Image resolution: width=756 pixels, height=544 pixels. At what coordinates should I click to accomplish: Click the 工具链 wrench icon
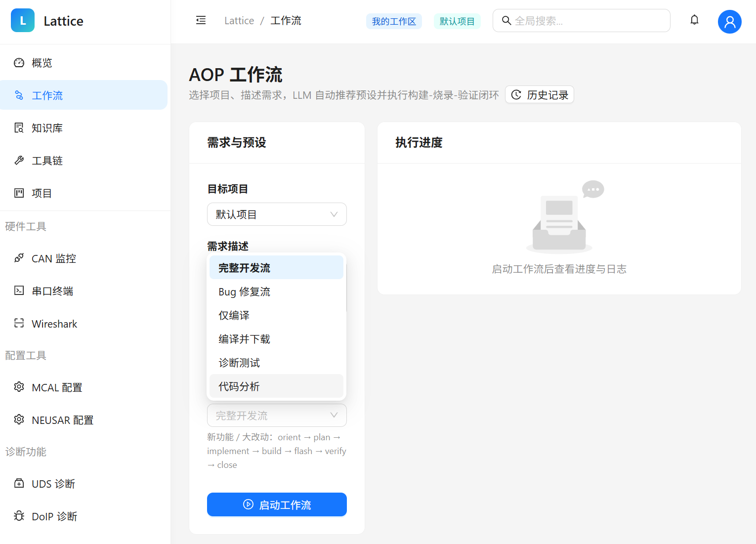tap(19, 161)
